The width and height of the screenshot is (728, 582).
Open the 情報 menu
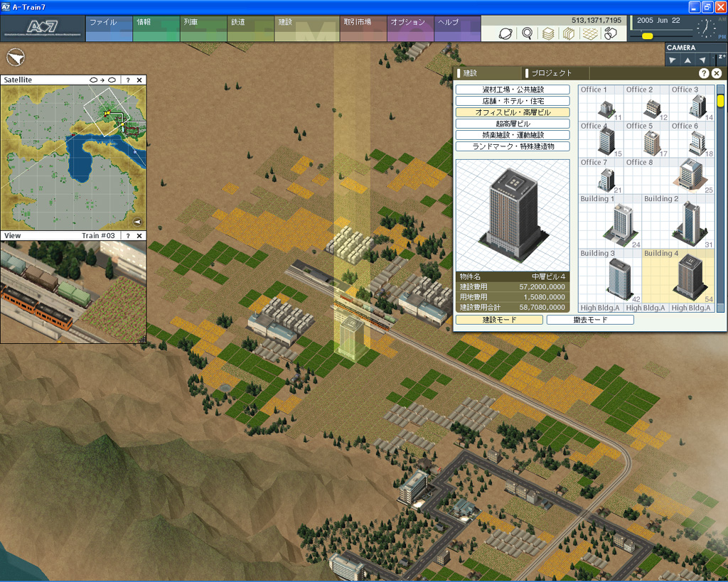point(156,28)
